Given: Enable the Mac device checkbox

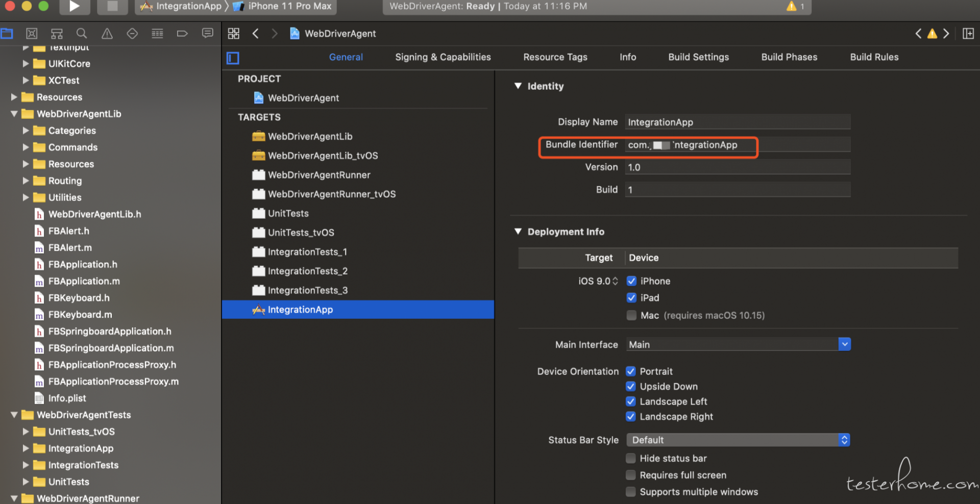Looking at the screenshot, I should pyautogui.click(x=631, y=315).
